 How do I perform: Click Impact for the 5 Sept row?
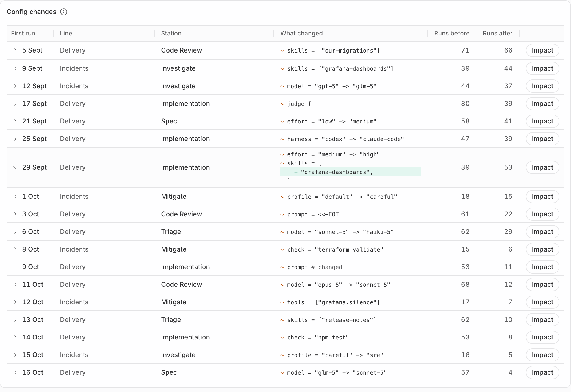click(542, 50)
